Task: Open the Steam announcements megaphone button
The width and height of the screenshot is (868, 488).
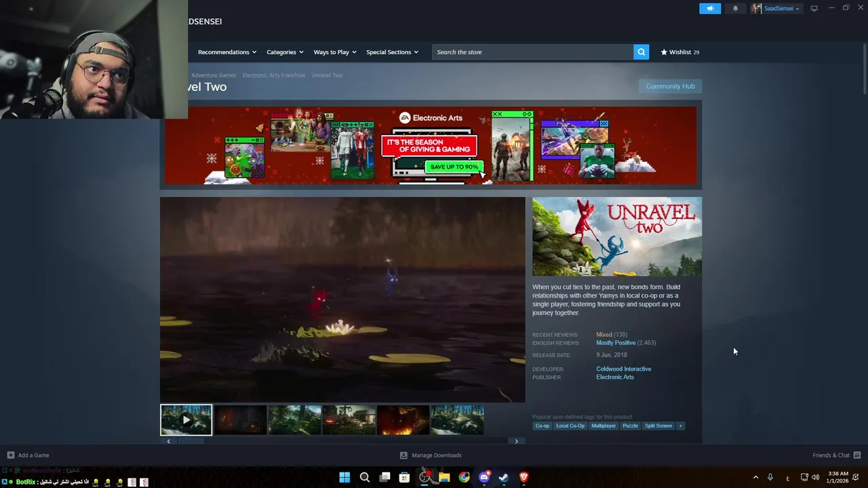Action: tap(710, 8)
